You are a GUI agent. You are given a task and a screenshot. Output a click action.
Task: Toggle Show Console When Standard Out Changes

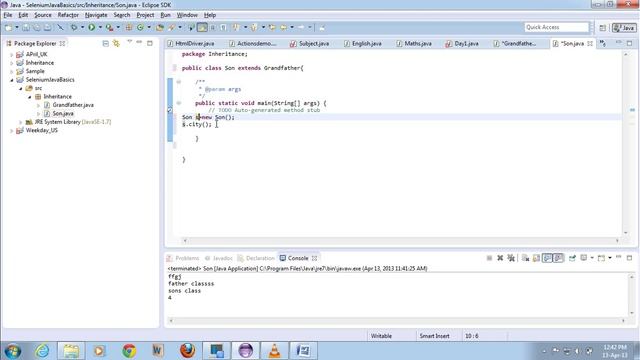click(x=547, y=258)
